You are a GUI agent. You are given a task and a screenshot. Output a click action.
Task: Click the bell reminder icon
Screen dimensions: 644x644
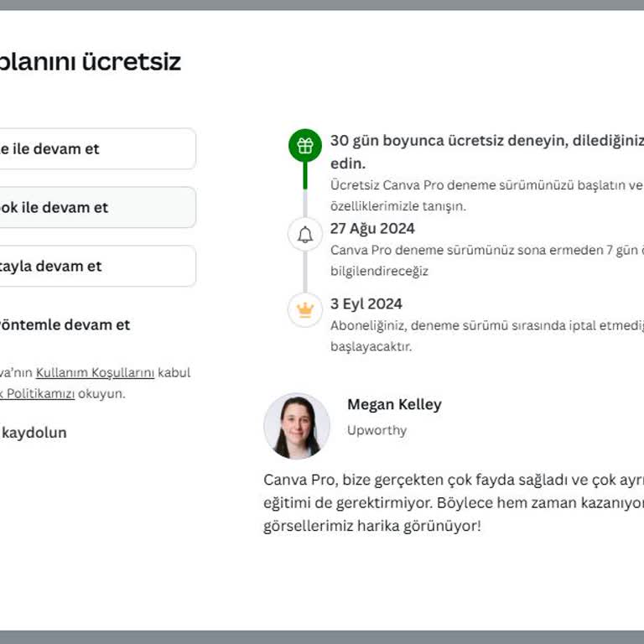pyautogui.click(x=305, y=235)
